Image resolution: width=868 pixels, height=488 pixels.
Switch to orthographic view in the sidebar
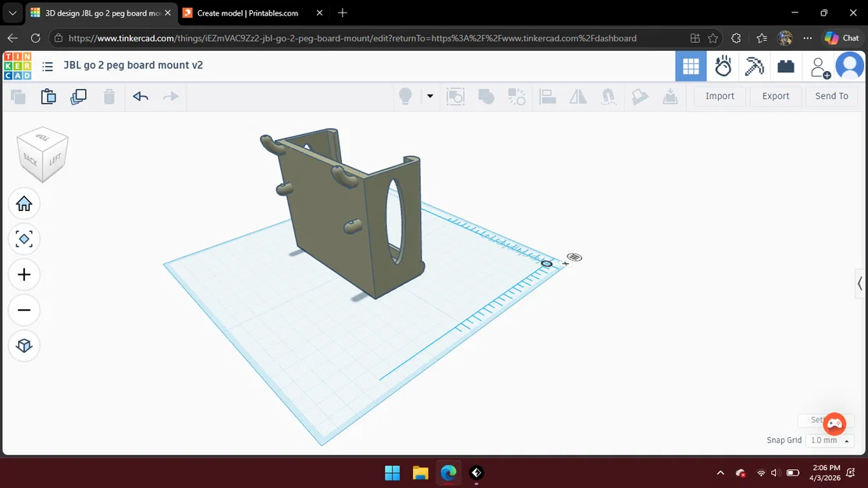tap(24, 346)
